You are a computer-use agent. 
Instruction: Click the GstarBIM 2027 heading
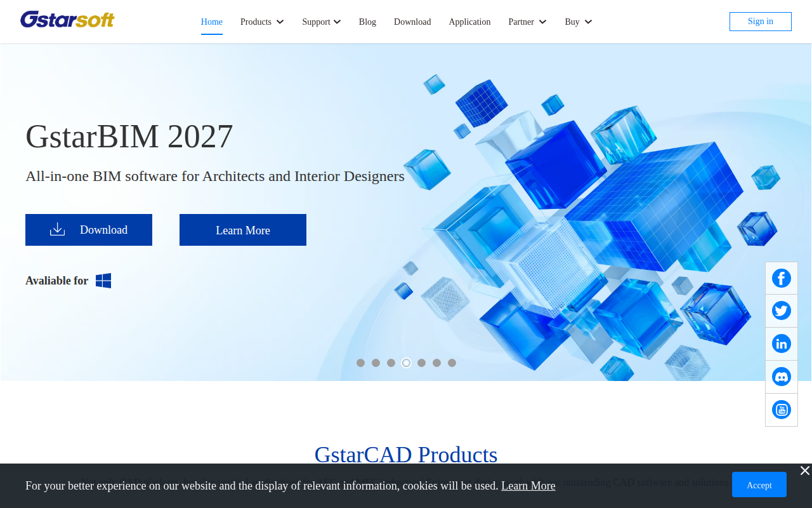pyautogui.click(x=129, y=136)
